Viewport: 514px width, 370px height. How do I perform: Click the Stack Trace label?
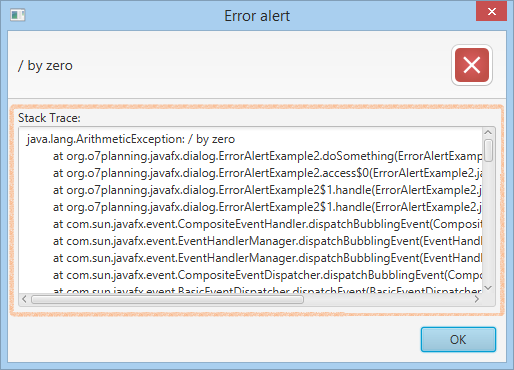click(49, 118)
